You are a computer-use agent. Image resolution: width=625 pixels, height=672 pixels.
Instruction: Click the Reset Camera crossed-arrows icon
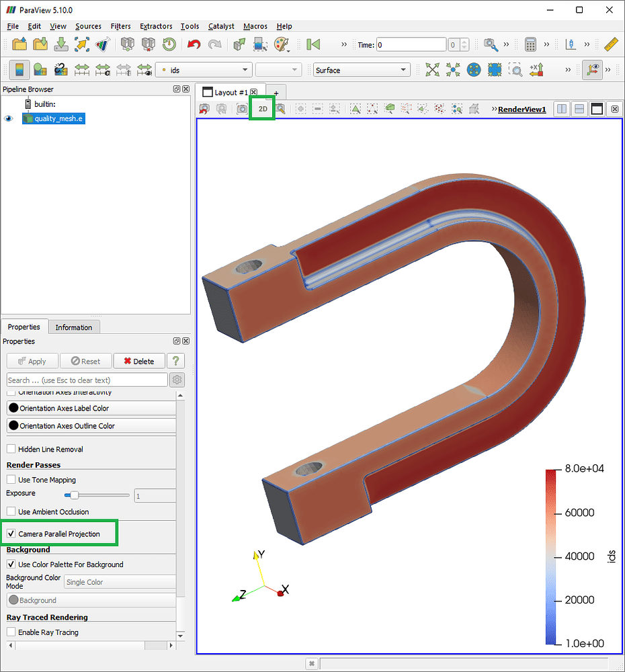tap(432, 69)
